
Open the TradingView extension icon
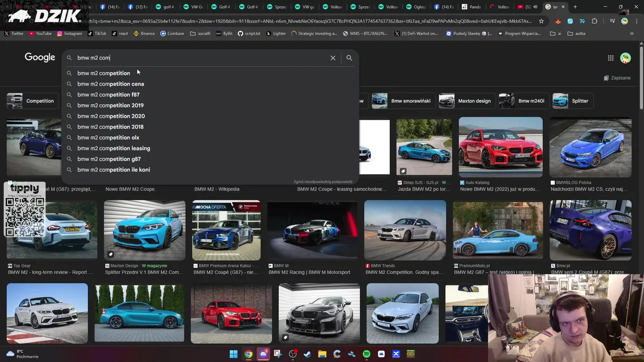click(582, 21)
